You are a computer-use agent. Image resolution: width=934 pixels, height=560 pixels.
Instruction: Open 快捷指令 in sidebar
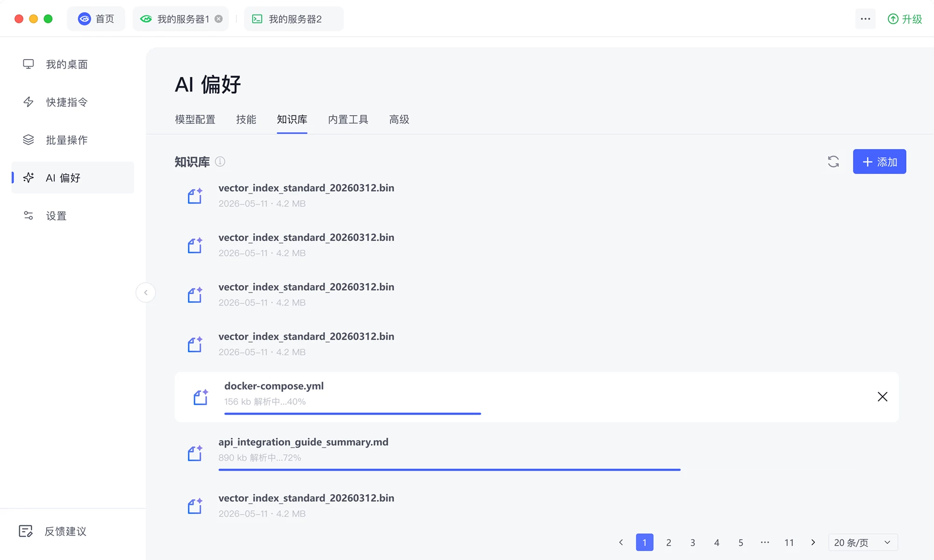point(72,102)
